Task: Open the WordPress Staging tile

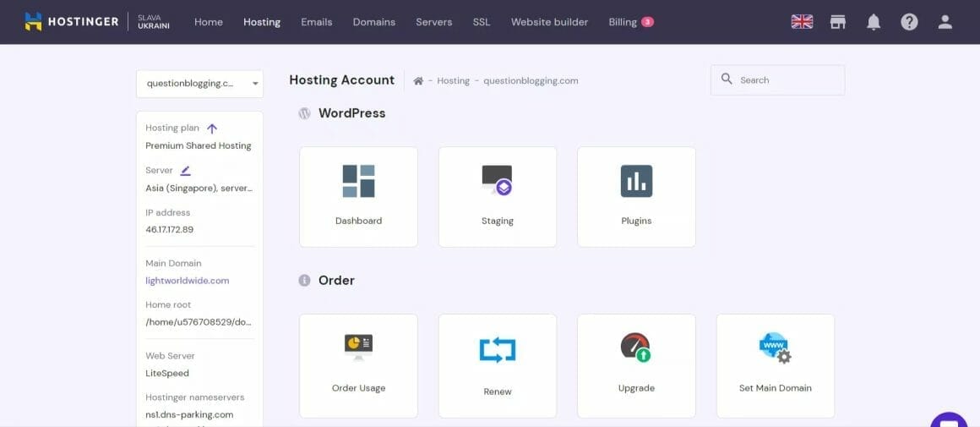Action: 497,196
